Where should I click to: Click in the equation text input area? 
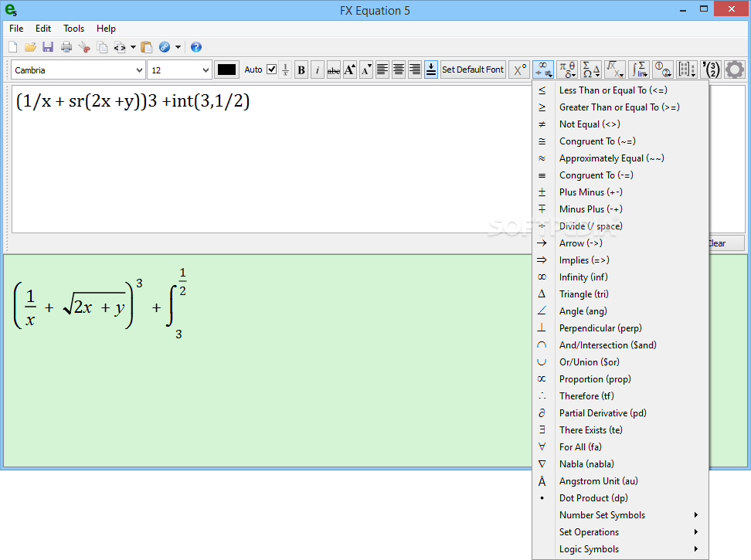point(271,159)
